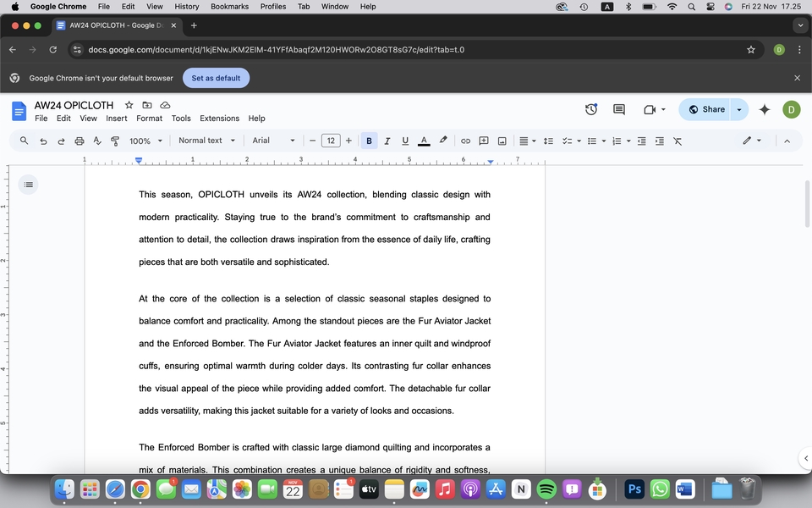Add a comment using the toolbar icon
Image resolution: width=812 pixels, height=508 pixels.
[x=483, y=141]
